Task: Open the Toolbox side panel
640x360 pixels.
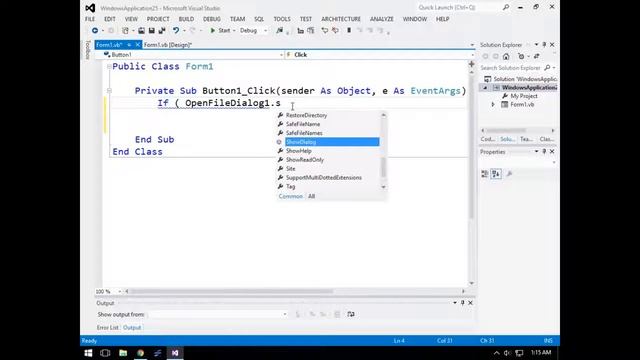Action: (x=87, y=50)
